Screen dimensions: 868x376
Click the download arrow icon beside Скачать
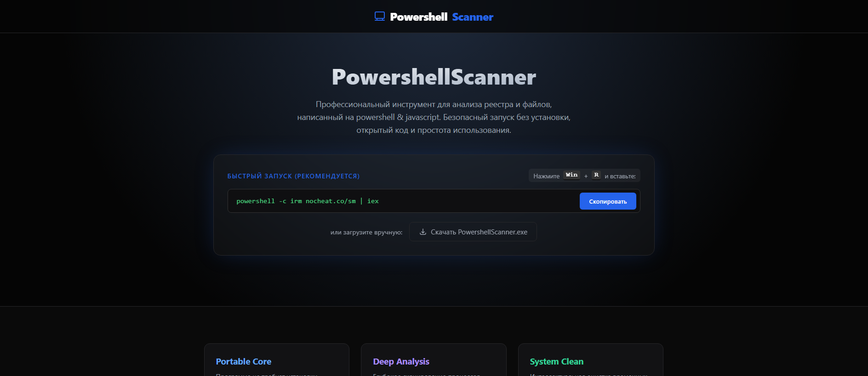click(x=423, y=232)
